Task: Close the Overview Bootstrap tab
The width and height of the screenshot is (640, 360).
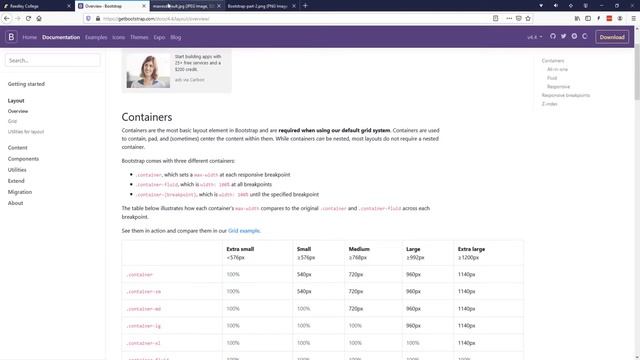Action: tap(144, 6)
